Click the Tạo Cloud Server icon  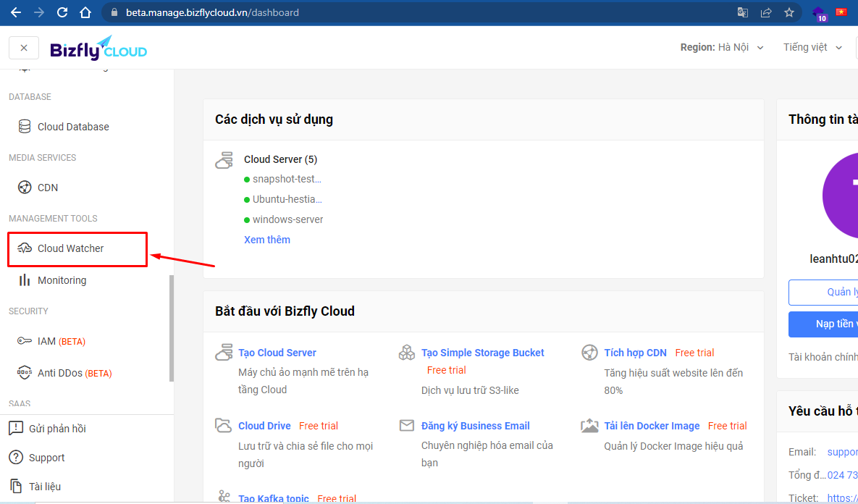point(224,353)
